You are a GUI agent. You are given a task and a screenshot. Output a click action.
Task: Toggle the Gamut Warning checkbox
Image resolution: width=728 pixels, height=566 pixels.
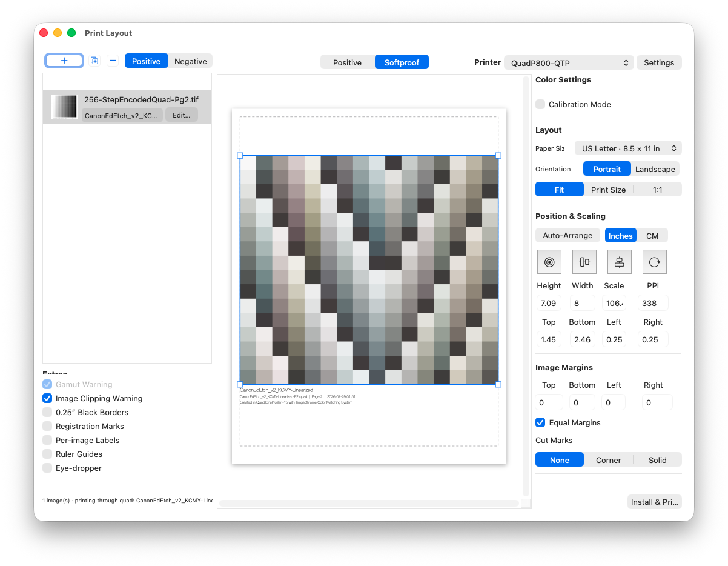47,384
